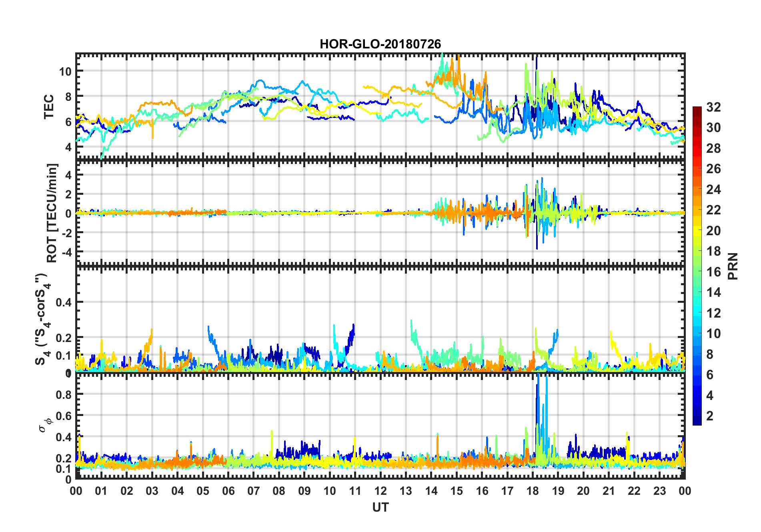Click the sigma phi axis label

45,425
